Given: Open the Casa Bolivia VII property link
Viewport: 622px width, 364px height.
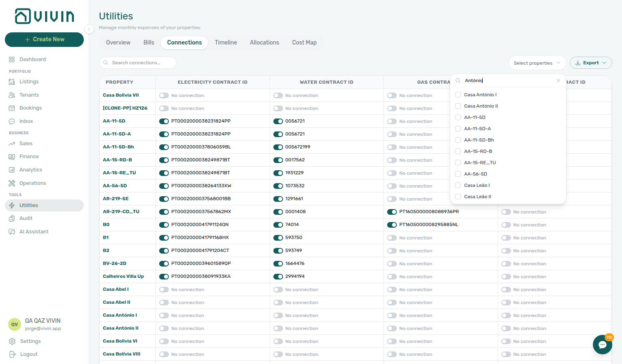Looking at the screenshot, I should (x=121, y=95).
